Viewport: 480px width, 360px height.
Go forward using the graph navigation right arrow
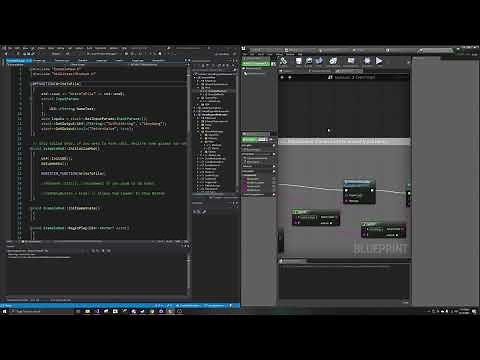tap(290, 77)
